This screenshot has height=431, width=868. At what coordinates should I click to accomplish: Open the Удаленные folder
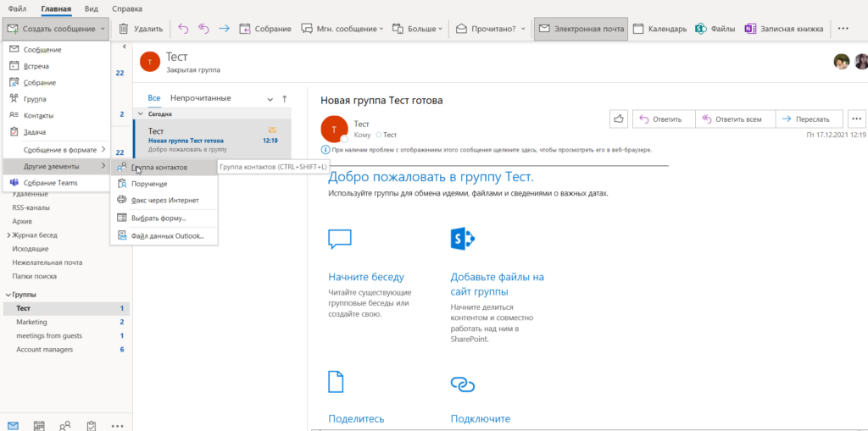click(x=30, y=194)
